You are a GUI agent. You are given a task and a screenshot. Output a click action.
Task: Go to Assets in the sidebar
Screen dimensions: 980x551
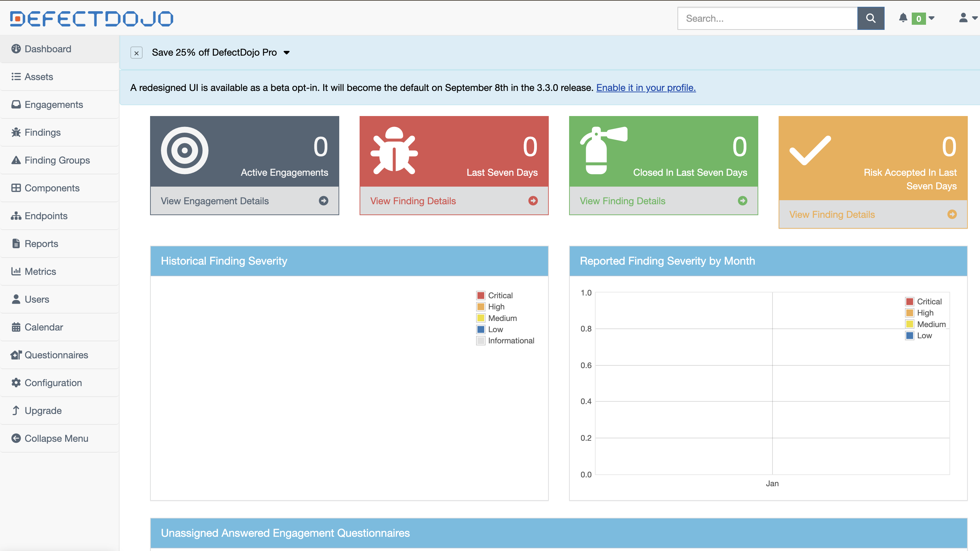60,77
